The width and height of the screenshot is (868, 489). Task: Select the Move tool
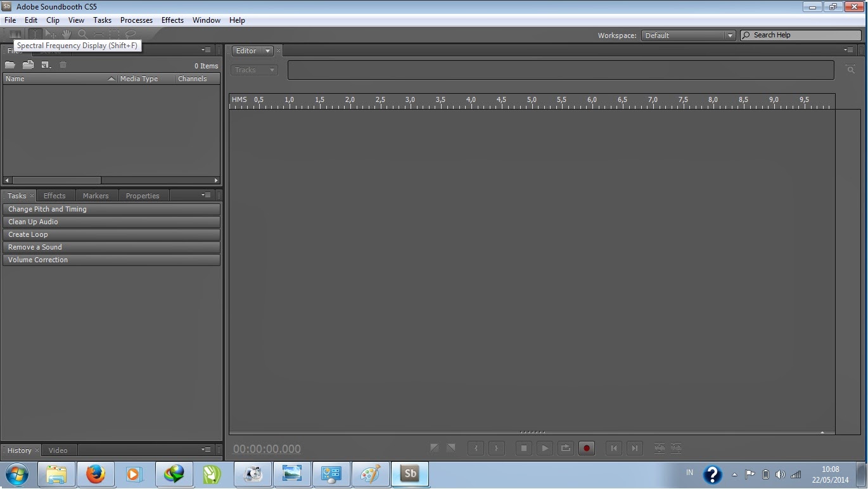[x=51, y=34]
